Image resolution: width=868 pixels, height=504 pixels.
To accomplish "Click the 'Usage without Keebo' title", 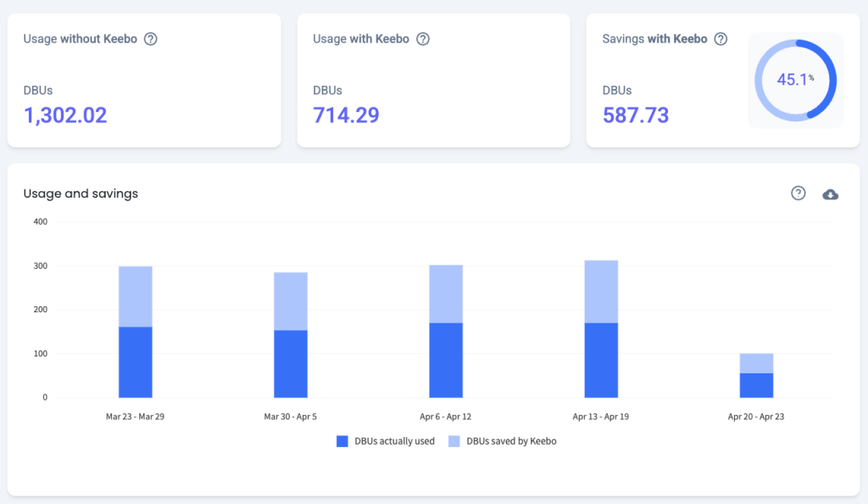I will 81,39.
